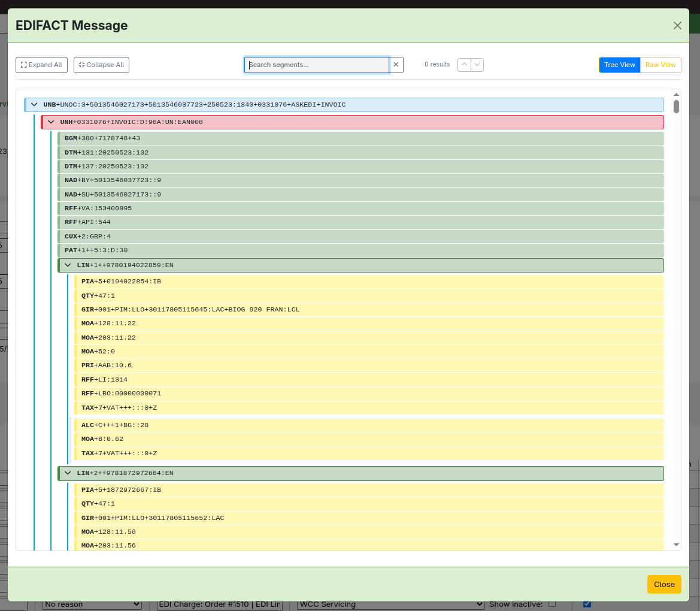Viewport: 700px width, 611px height.
Task: Select the Tree View tab
Action: 619,65
